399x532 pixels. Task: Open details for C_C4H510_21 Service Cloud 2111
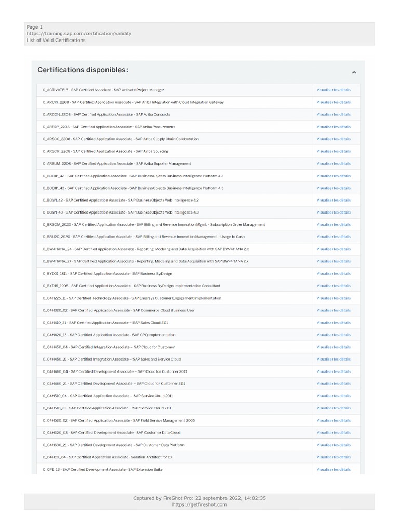pos(334,408)
